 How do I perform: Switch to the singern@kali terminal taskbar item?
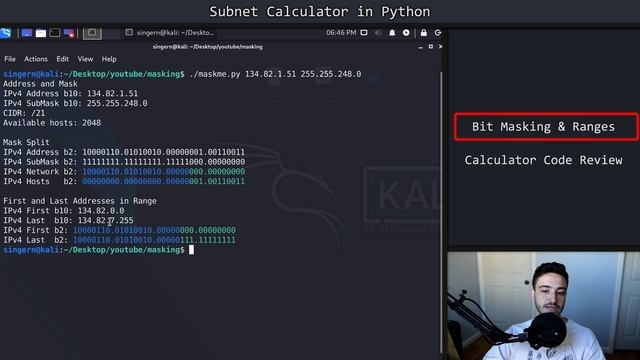click(170, 33)
